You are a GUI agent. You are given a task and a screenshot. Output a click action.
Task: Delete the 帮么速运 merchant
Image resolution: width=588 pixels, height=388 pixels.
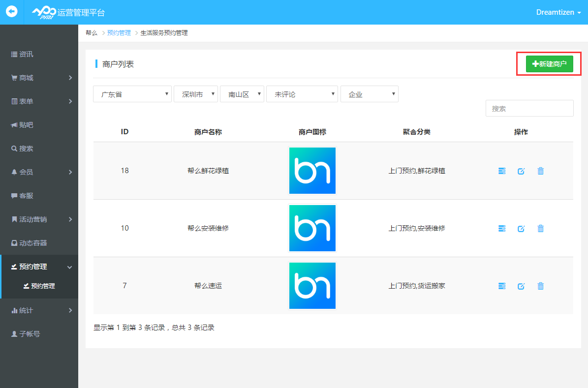[x=540, y=286]
